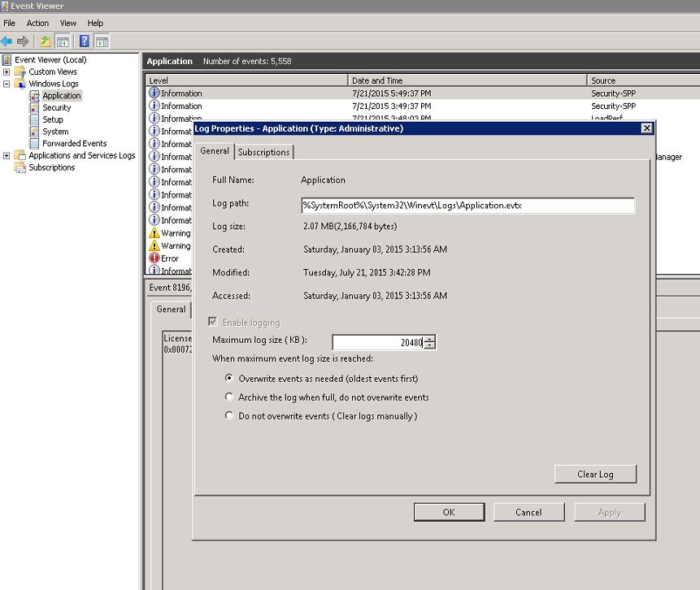This screenshot has height=590, width=700.
Task: Choose Archive the log when full option
Action: pyautogui.click(x=229, y=397)
